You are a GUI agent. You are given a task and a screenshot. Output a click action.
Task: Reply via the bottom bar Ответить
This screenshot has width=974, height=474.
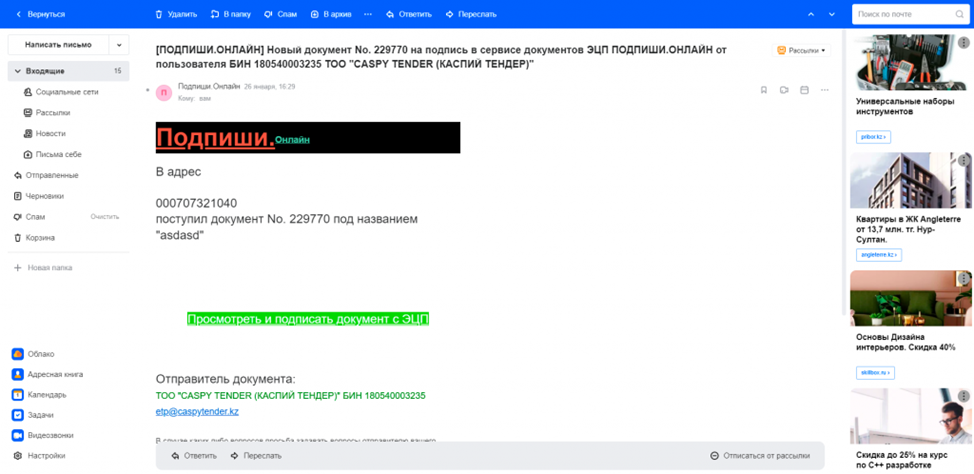coord(194,455)
